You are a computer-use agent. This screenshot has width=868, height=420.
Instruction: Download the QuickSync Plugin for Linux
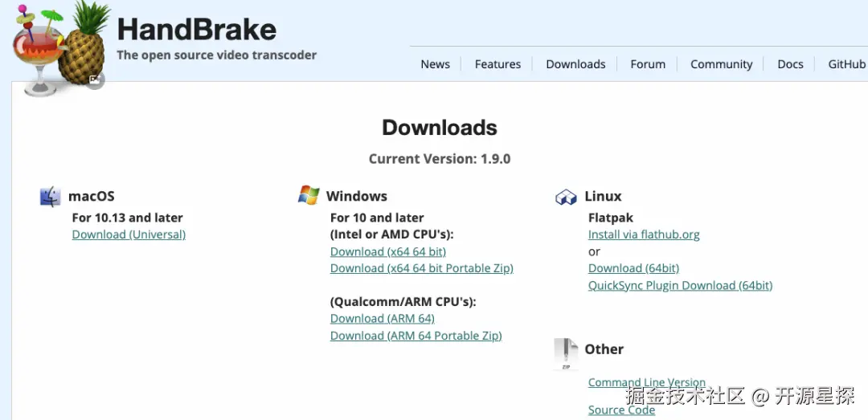pos(680,285)
